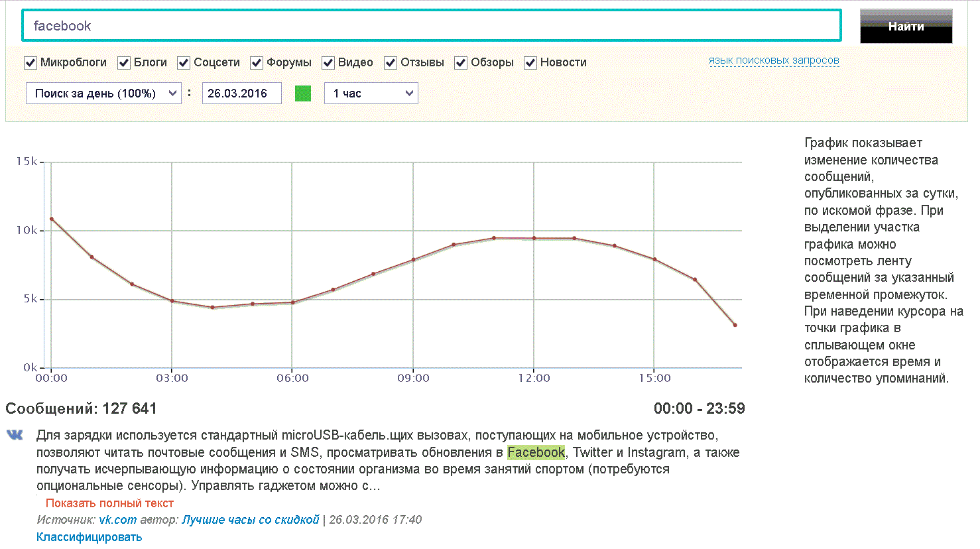
Task: Select the graph data point at 09:00
Action: [414, 260]
